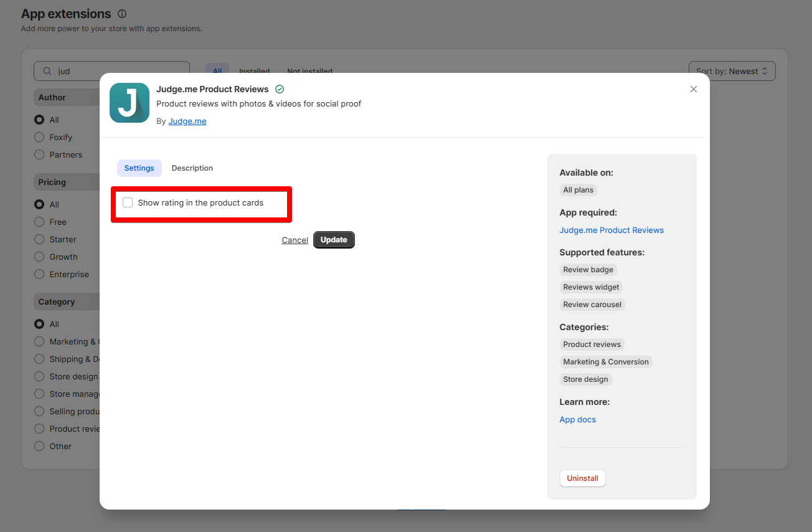
Task: Open the Installed filter tab
Action: tap(255, 71)
